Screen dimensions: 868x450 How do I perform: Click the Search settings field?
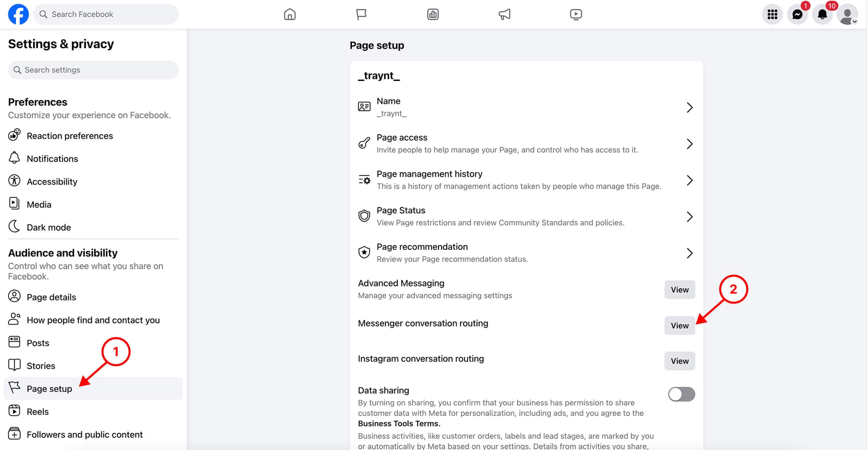(93, 70)
